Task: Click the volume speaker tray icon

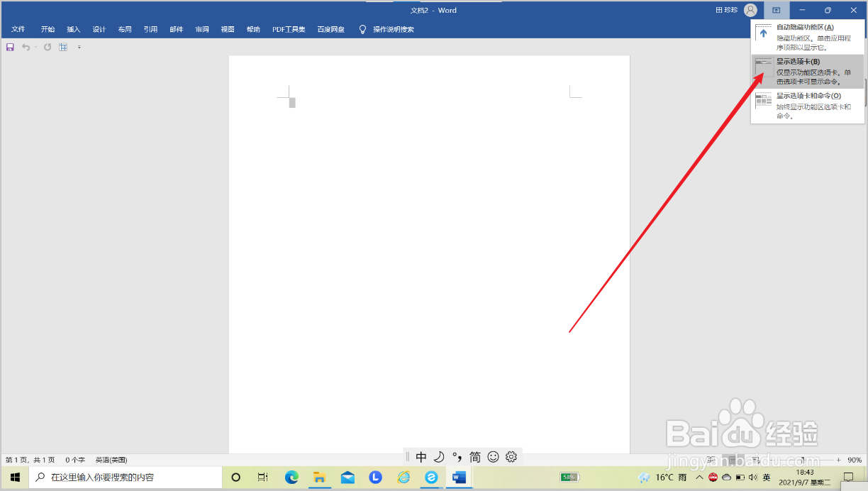Action: [x=752, y=478]
